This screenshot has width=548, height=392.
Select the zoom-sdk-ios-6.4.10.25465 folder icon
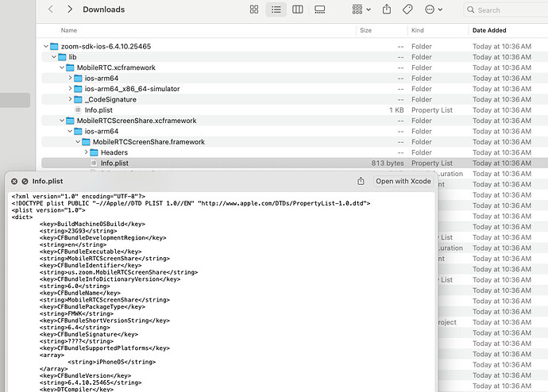54,47
